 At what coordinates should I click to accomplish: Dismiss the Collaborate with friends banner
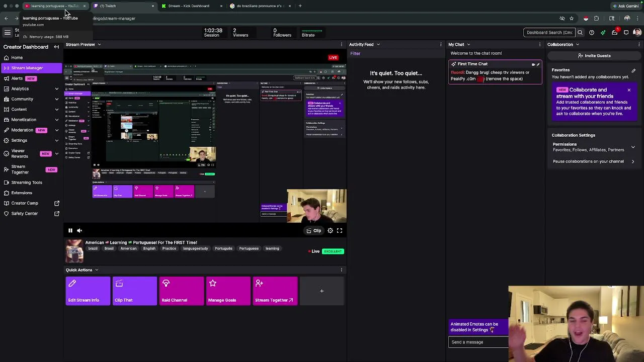629,90
